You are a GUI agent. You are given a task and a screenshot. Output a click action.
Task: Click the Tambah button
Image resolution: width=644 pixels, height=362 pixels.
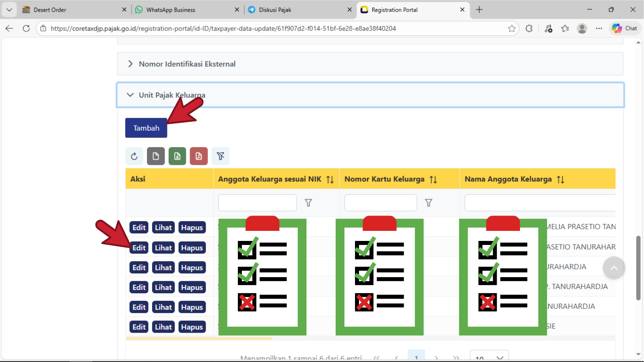tap(146, 128)
